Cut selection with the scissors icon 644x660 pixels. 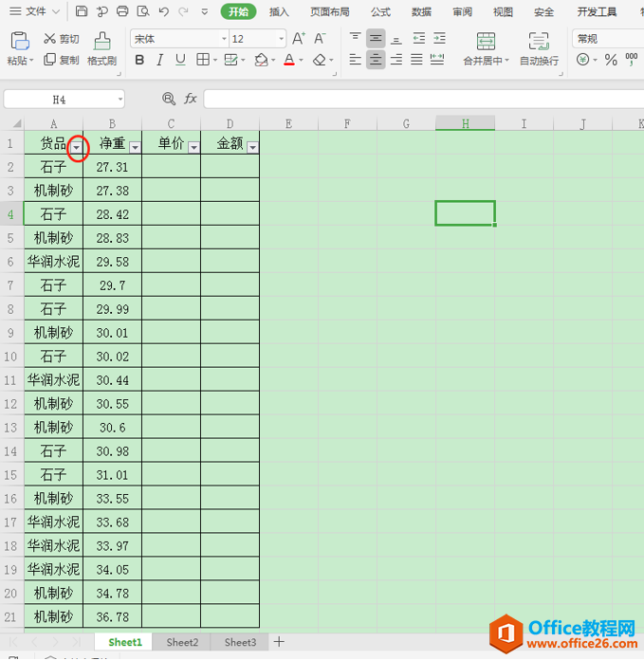coord(62,39)
